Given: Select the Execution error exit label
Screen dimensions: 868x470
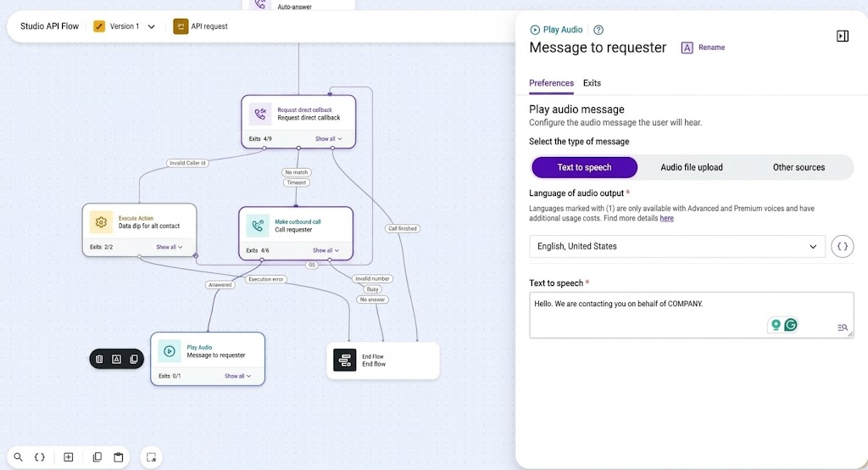Looking at the screenshot, I should [x=265, y=279].
